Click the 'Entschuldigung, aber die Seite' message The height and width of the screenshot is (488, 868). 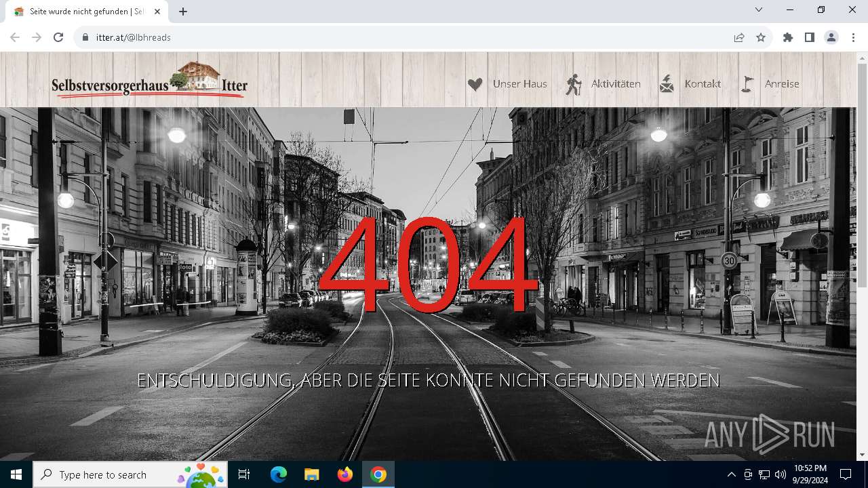(428, 380)
